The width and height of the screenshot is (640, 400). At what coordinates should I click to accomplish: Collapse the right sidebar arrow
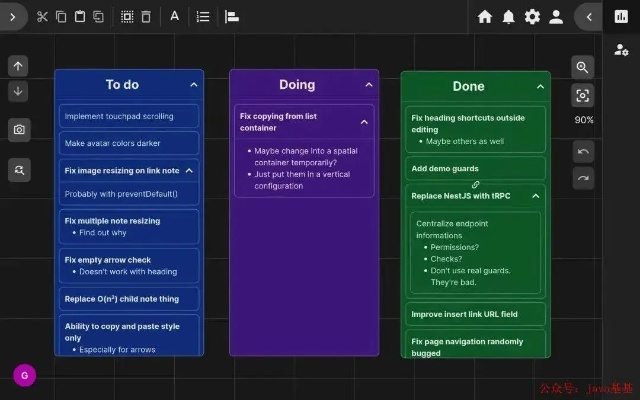point(589,16)
